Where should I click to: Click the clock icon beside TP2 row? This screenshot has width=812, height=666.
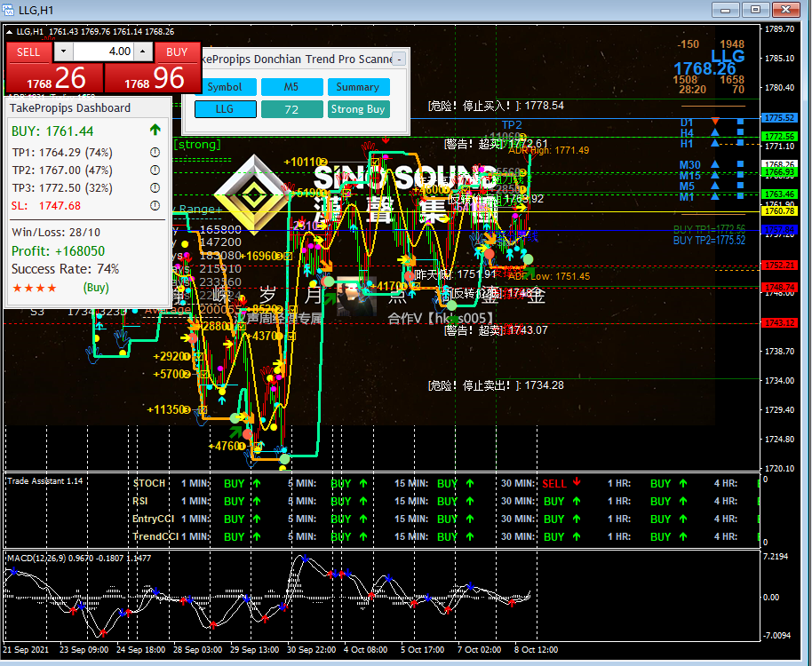pos(155,170)
